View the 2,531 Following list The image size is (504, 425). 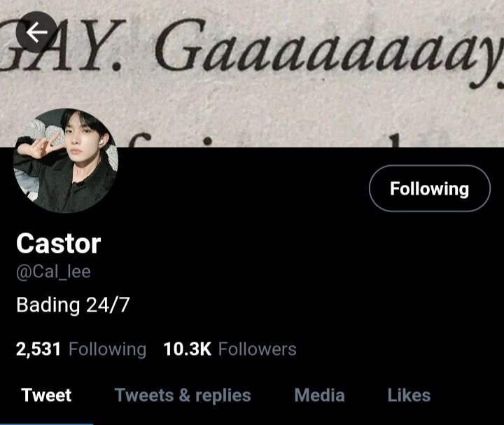(81, 349)
